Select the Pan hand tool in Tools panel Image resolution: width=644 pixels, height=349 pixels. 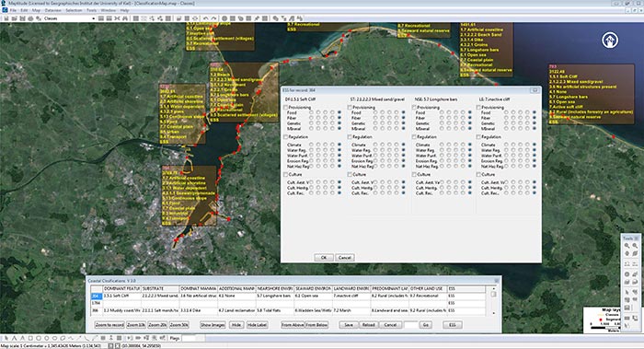click(627, 253)
